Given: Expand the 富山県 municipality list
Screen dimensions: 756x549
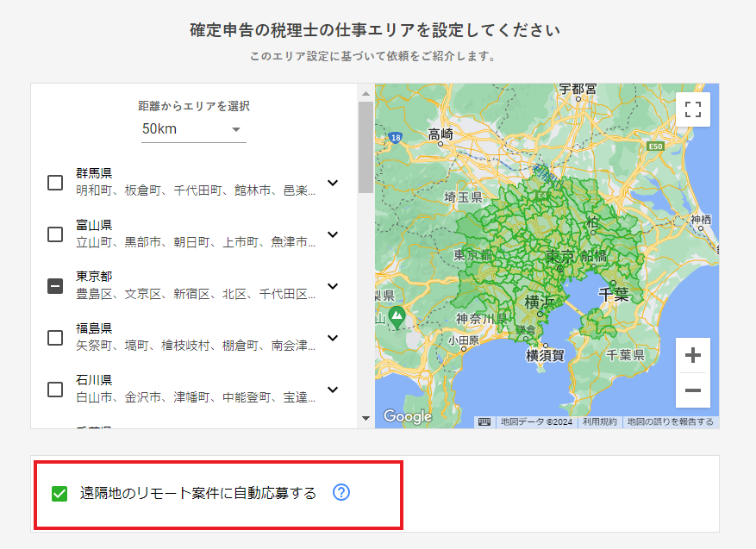Looking at the screenshot, I should 333,234.
